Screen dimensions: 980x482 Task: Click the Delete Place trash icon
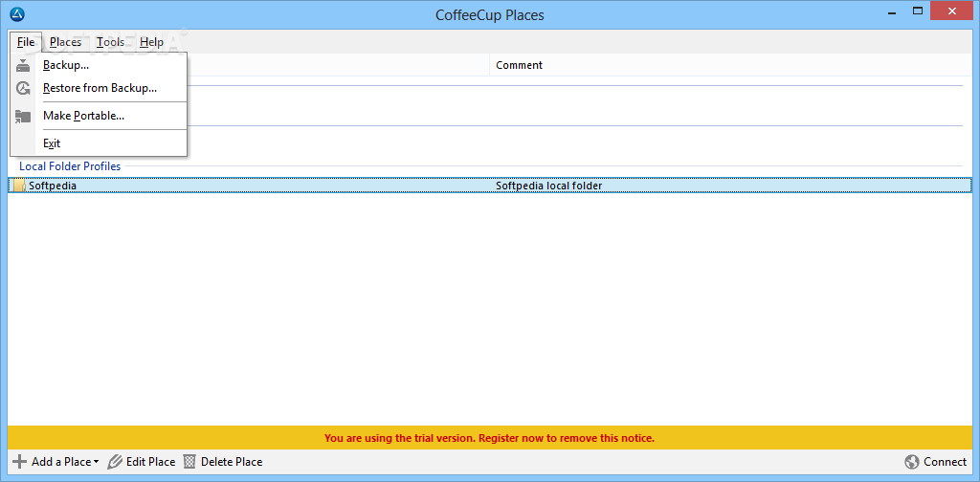[189, 462]
